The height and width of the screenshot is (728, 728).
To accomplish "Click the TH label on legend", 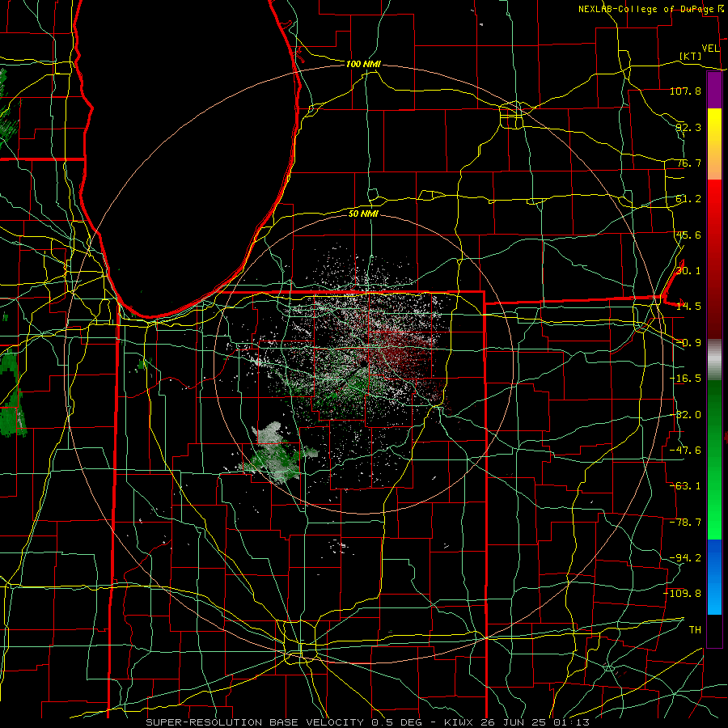I will (695, 630).
